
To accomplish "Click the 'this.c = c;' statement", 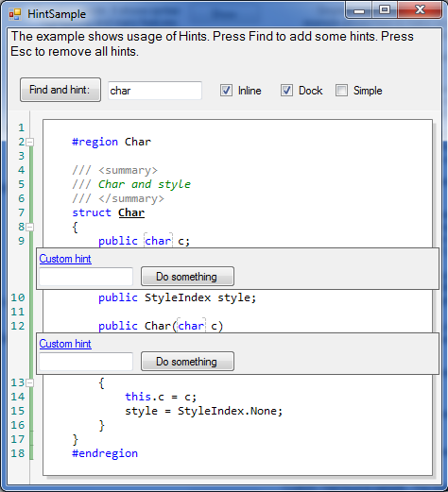I will 161,397.
